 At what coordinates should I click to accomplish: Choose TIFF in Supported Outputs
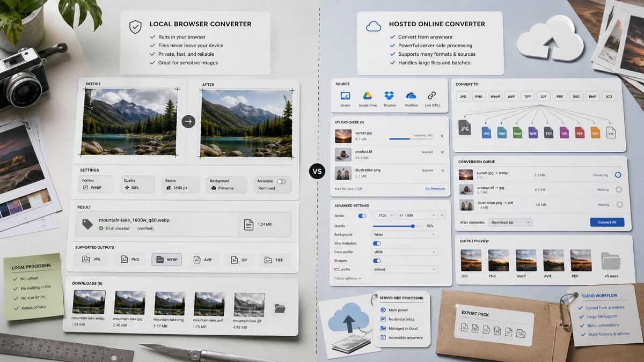click(x=275, y=260)
